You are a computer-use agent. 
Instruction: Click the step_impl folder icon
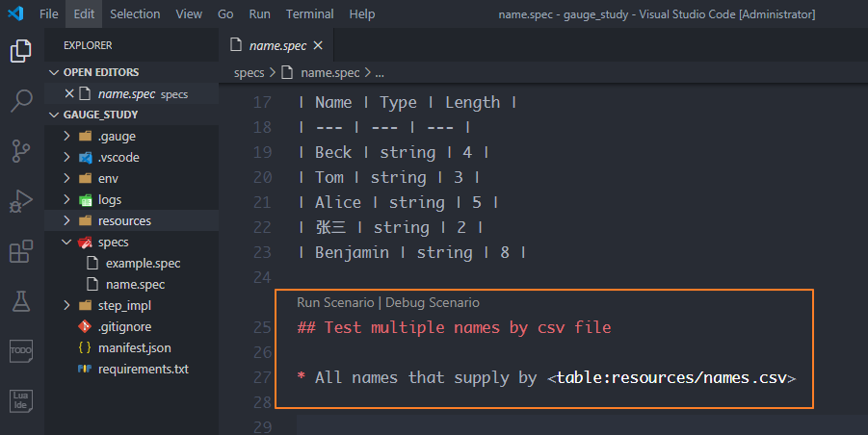(85, 306)
